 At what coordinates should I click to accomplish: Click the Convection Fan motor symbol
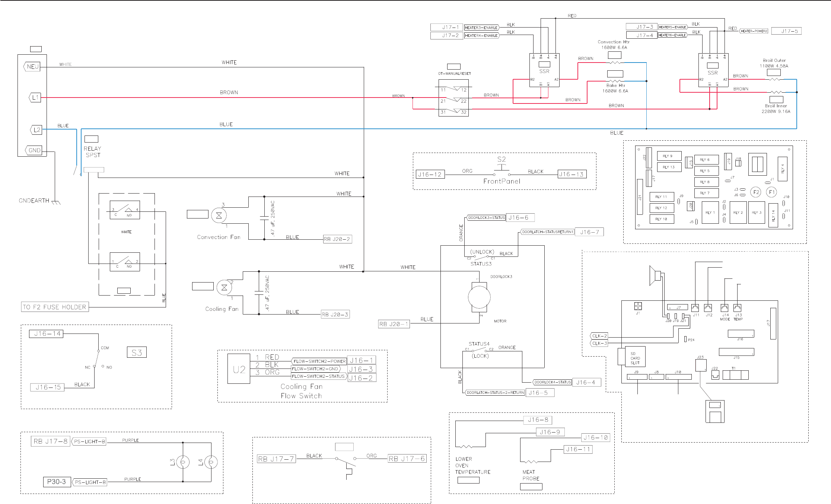click(x=219, y=215)
